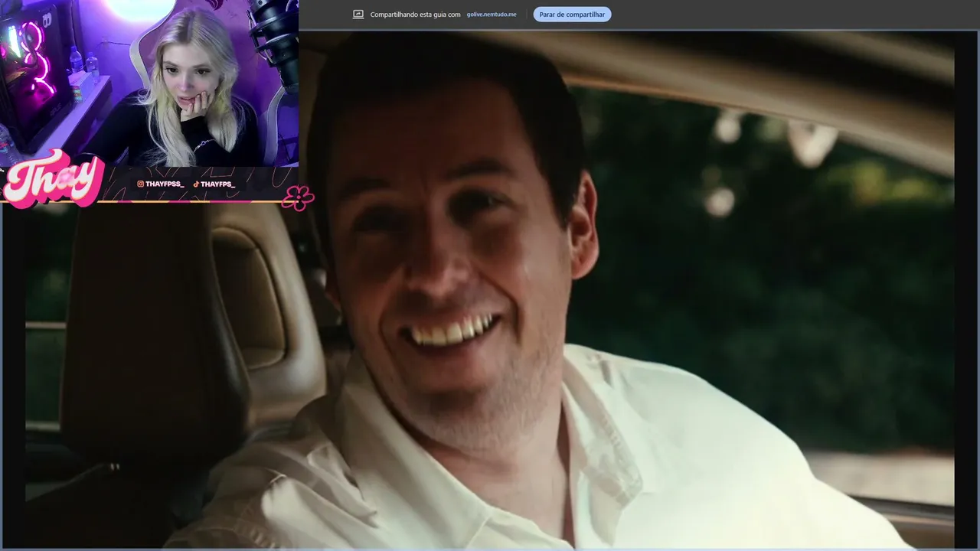Click the tab sharing screen icon

pyautogui.click(x=358, y=15)
